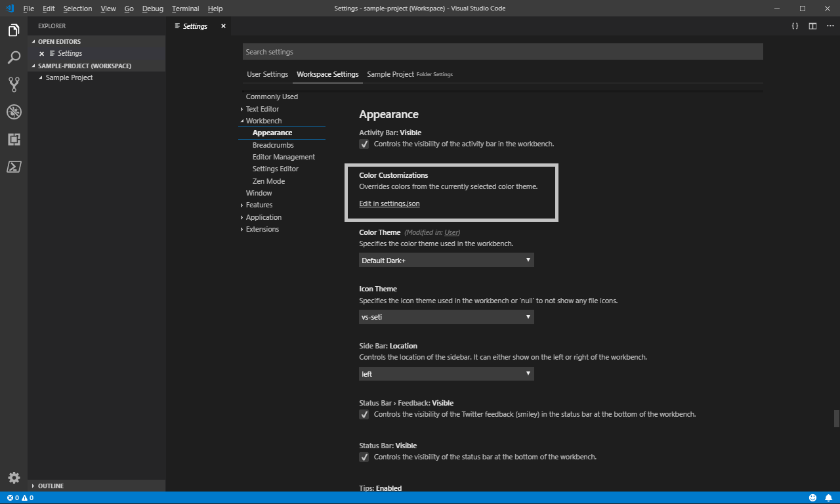Open the Side Bar Location dropdown
The height and width of the screenshot is (504, 840).
click(446, 374)
